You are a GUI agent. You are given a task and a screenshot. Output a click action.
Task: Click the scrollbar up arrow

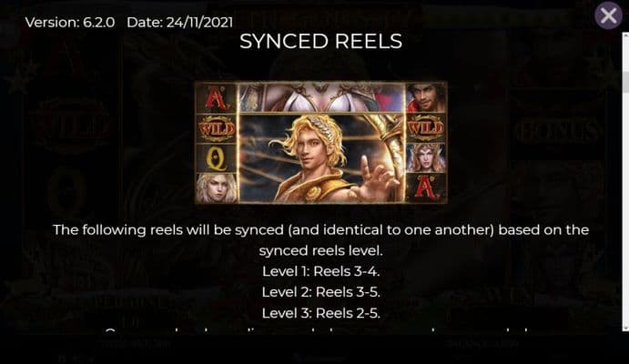tap(625, 36)
